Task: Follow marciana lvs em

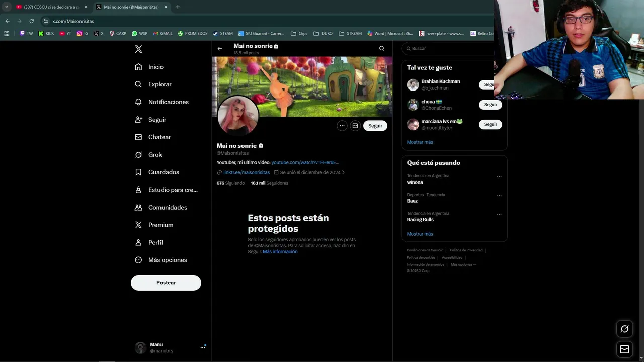Action: tap(490, 124)
